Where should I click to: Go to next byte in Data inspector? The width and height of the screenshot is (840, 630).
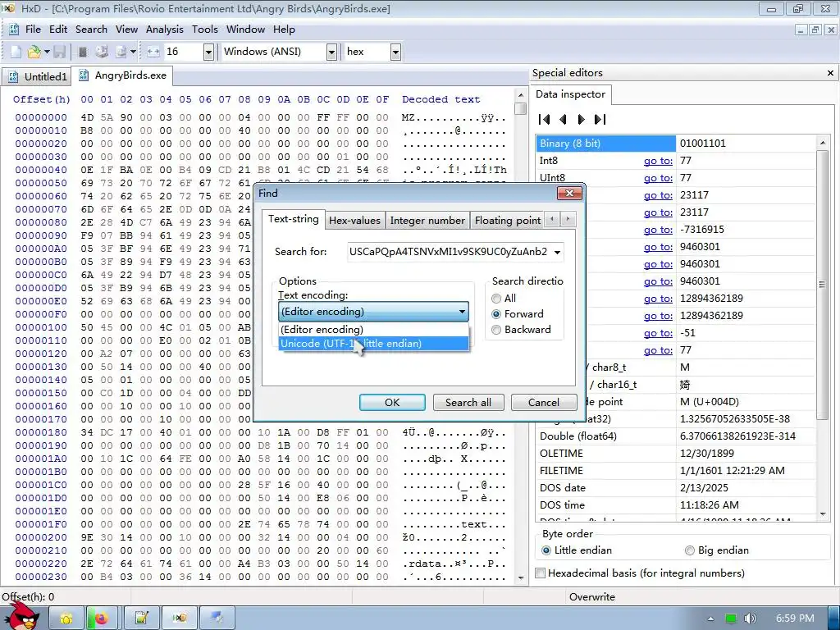pyautogui.click(x=581, y=119)
